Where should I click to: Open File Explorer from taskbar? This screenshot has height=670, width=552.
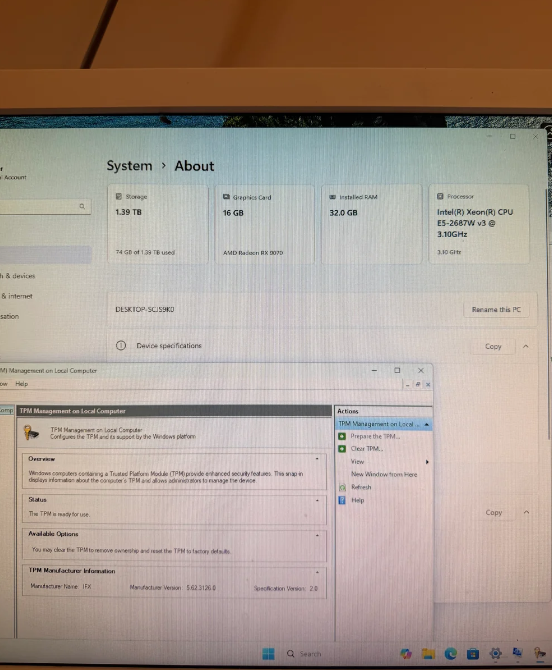click(x=428, y=653)
